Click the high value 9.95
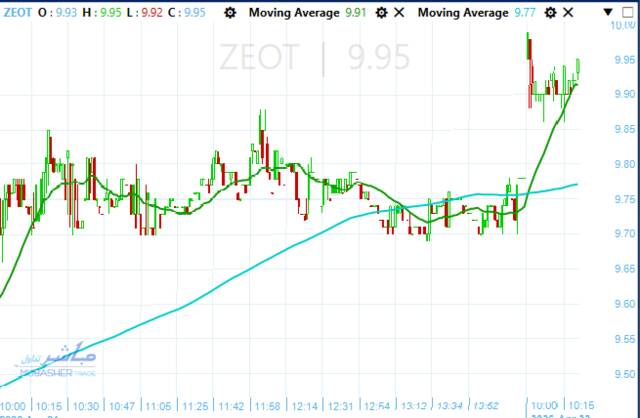Image resolution: width=640 pixels, height=418 pixels. tap(111, 12)
